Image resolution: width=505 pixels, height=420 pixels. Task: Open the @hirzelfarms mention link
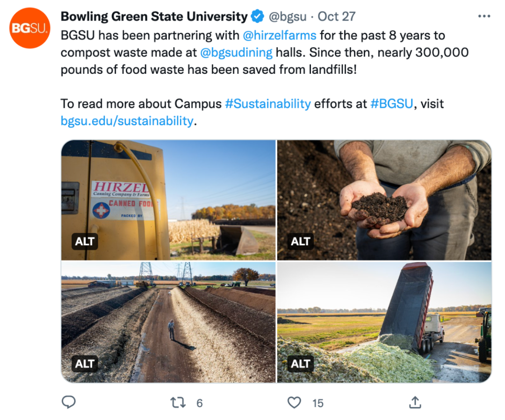pyautogui.click(x=280, y=35)
